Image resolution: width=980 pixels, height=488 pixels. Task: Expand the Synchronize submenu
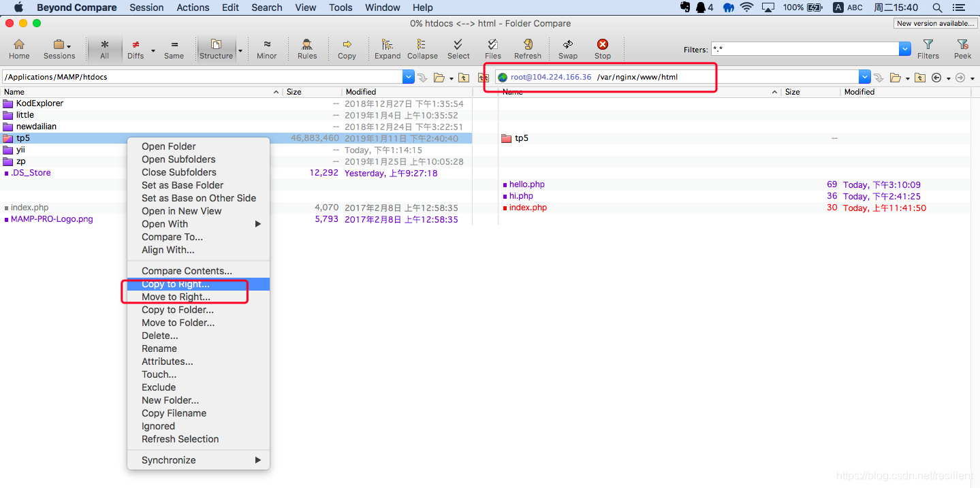click(x=198, y=460)
